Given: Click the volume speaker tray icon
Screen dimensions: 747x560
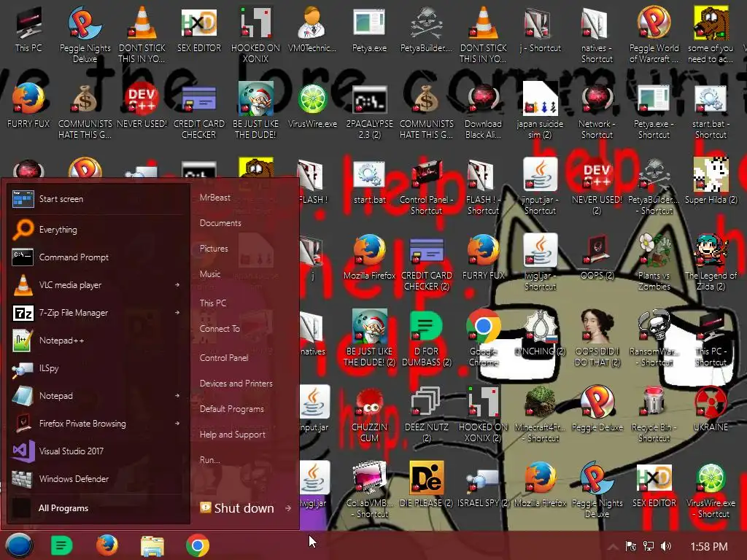Looking at the screenshot, I should pyautogui.click(x=666, y=546).
